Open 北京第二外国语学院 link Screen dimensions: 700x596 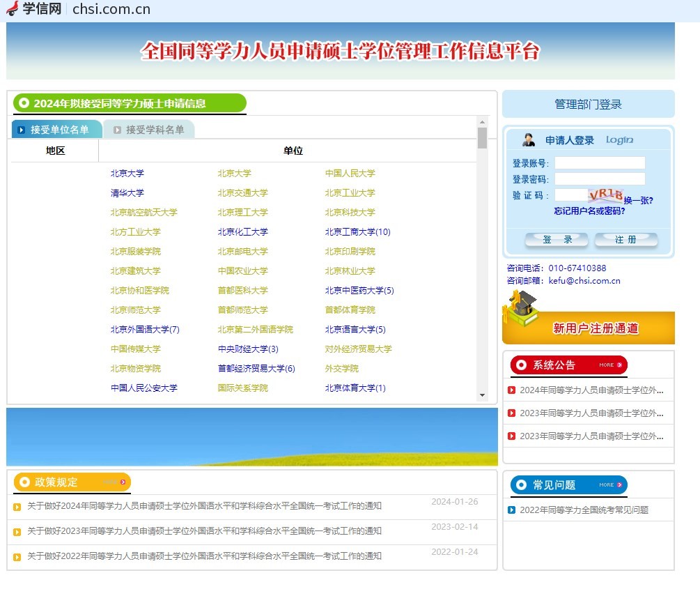[256, 329]
